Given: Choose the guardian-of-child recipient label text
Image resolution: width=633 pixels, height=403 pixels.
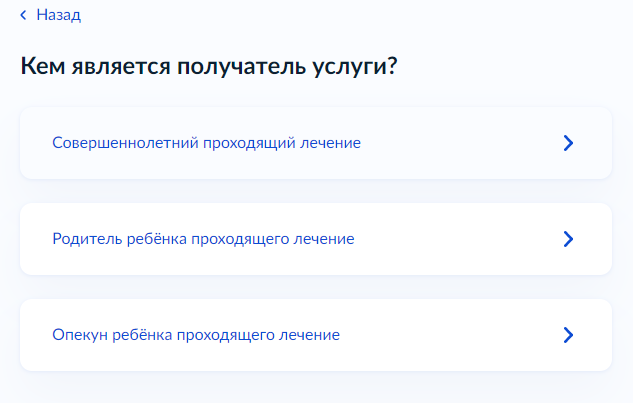Looking at the screenshot, I should [x=196, y=335].
